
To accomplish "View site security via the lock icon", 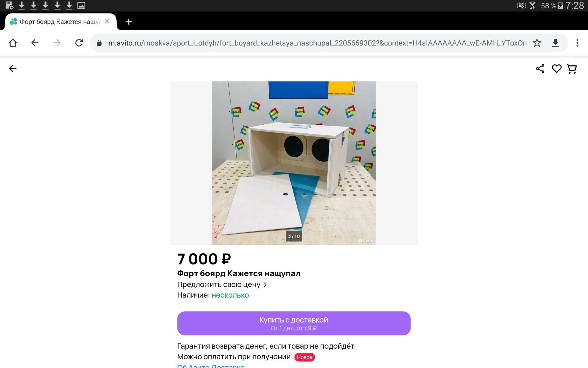I will pyautogui.click(x=99, y=43).
